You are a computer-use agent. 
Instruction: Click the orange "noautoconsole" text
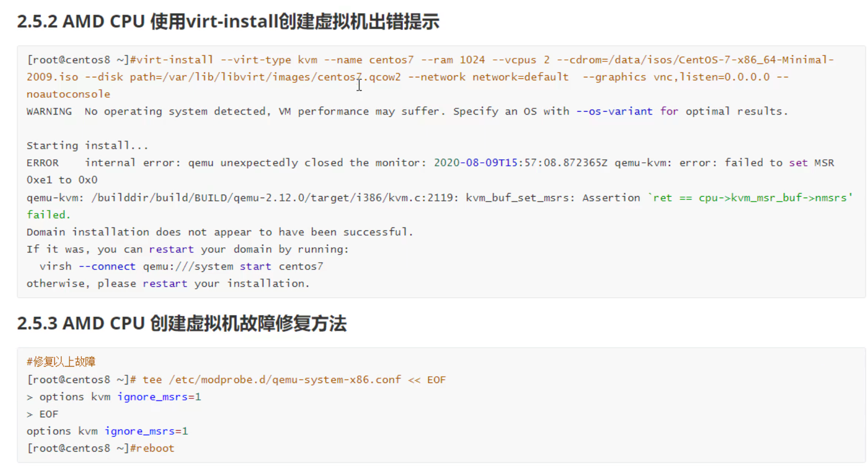(69, 94)
